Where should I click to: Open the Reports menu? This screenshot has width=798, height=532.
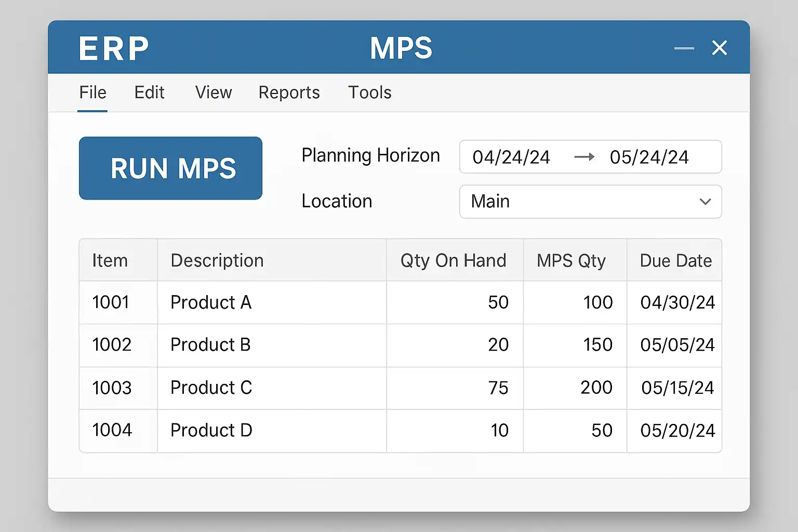coord(289,92)
